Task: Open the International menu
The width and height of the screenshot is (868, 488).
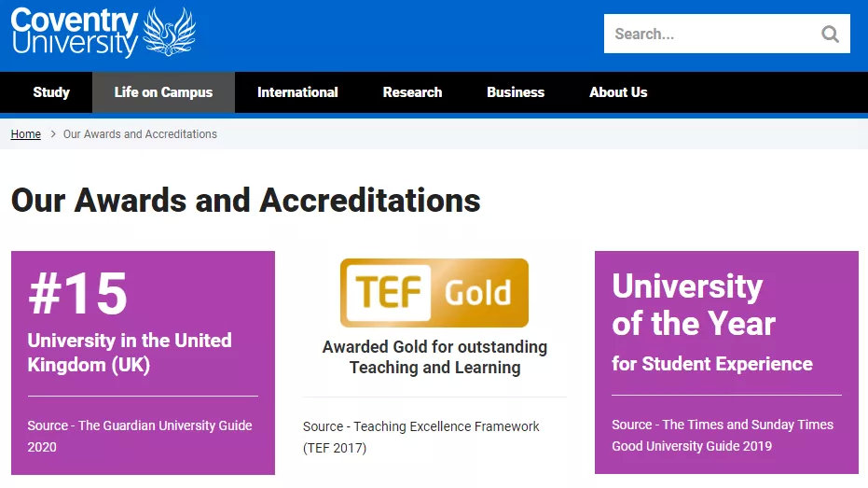Action: point(297,92)
